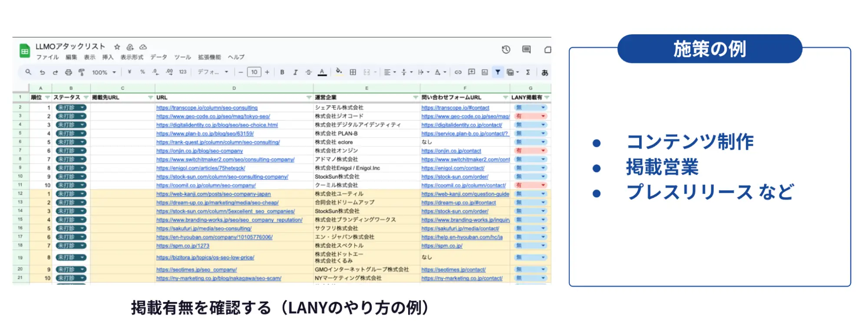Toggle the filter funnel button in toolbar
Image resolution: width=868 pixels, height=335 pixels.
point(498,72)
